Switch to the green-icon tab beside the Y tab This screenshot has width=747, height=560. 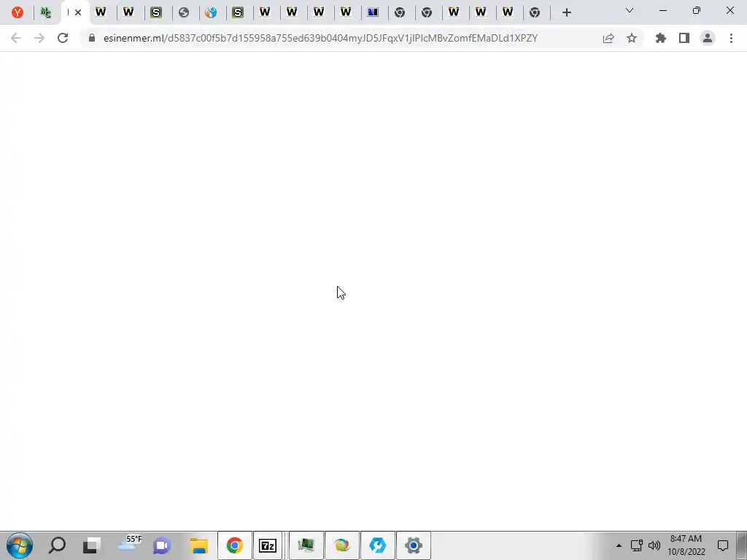pos(46,12)
